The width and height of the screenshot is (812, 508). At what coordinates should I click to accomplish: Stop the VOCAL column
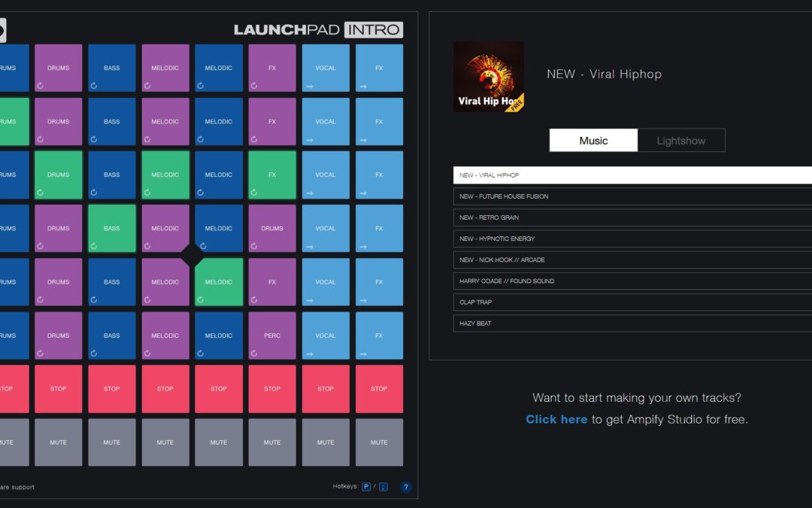(326, 389)
